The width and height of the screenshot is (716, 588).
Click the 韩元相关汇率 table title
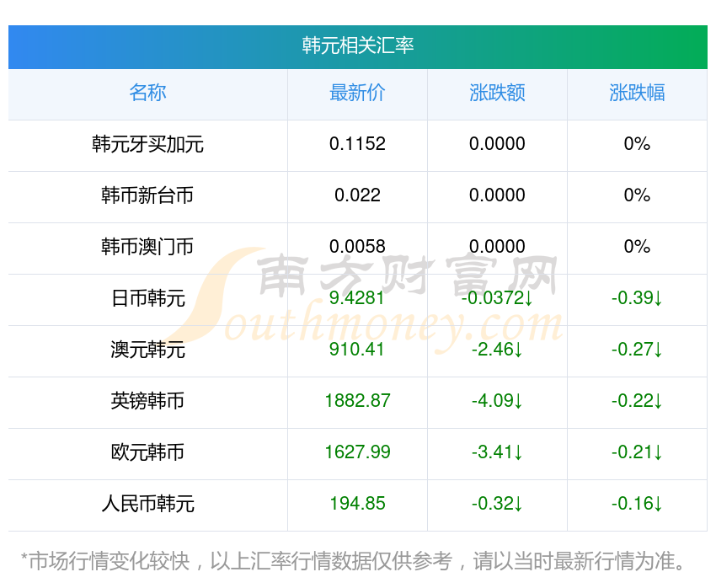[357, 45]
